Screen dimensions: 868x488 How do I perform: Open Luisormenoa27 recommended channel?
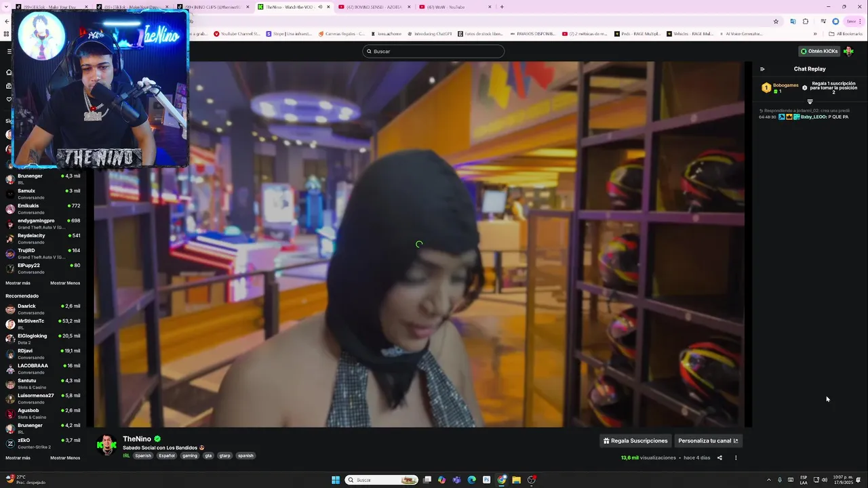pos(43,399)
